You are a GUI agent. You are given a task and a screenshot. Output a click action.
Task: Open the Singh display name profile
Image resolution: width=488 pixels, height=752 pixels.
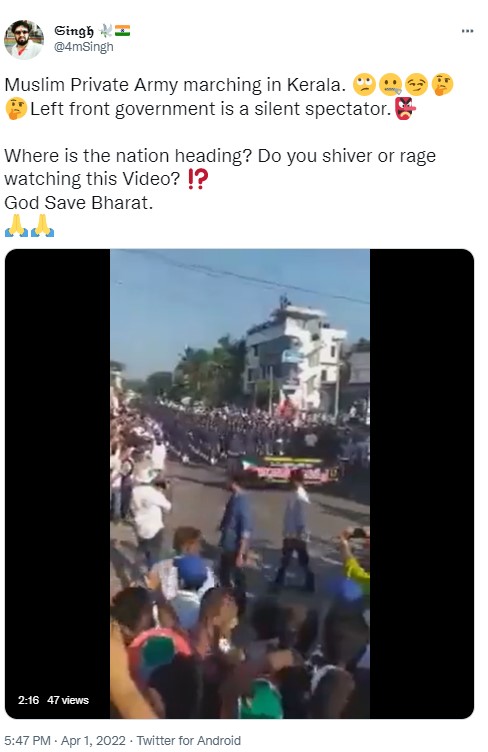[74, 31]
